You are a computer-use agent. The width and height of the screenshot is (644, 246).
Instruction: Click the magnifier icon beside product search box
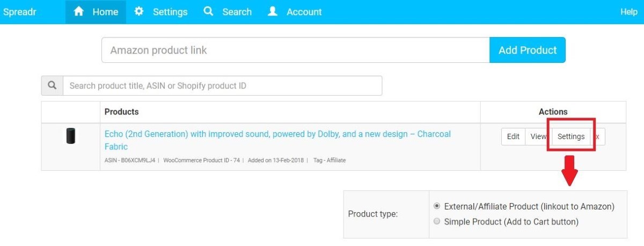click(x=52, y=85)
